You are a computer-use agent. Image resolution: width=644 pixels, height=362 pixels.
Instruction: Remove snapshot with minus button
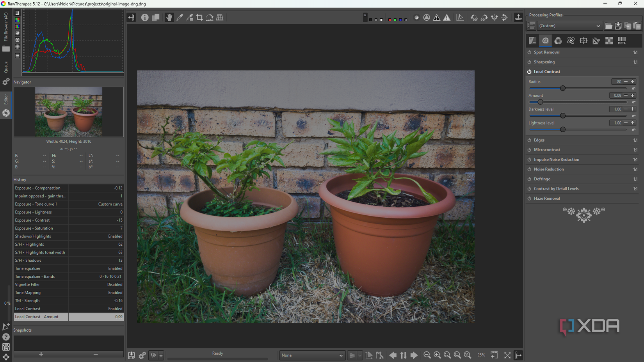pyautogui.click(x=96, y=354)
